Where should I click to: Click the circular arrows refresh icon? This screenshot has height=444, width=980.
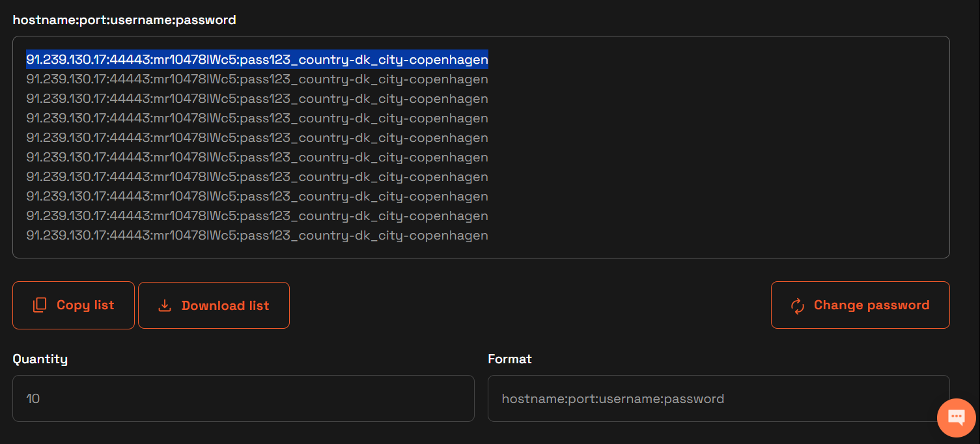(x=797, y=305)
